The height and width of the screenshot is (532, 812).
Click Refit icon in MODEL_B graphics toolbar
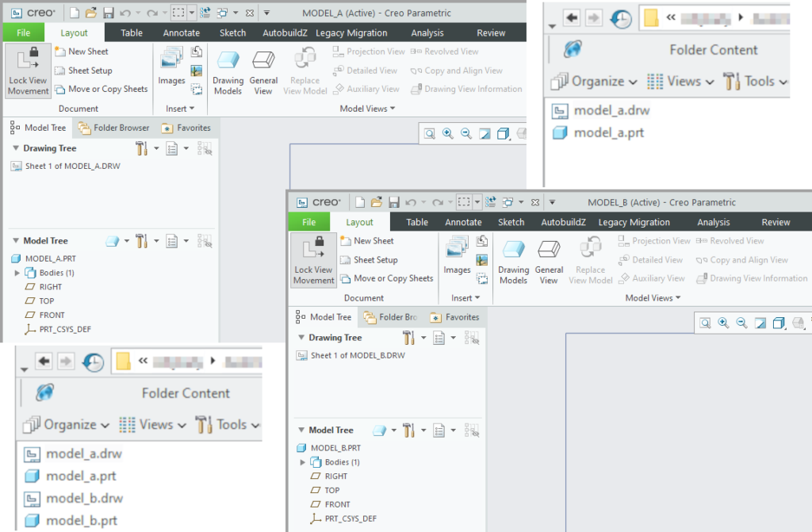click(x=705, y=323)
